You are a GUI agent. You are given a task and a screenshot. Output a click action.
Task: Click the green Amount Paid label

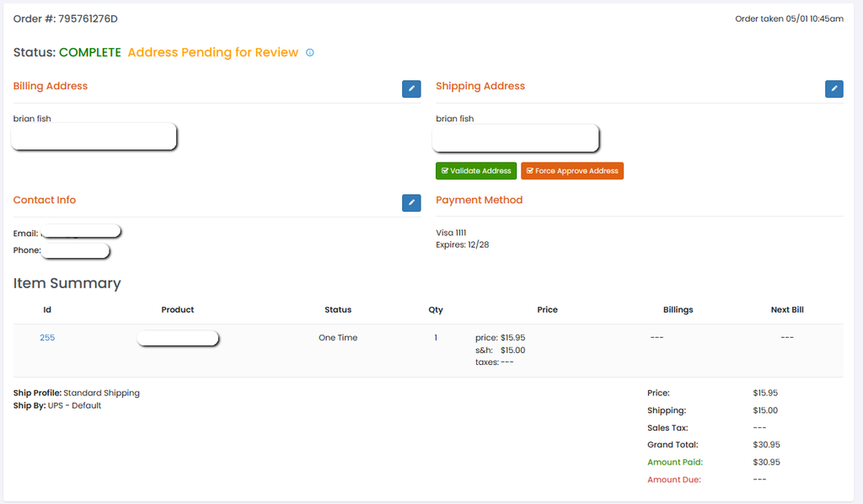pyautogui.click(x=674, y=463)
